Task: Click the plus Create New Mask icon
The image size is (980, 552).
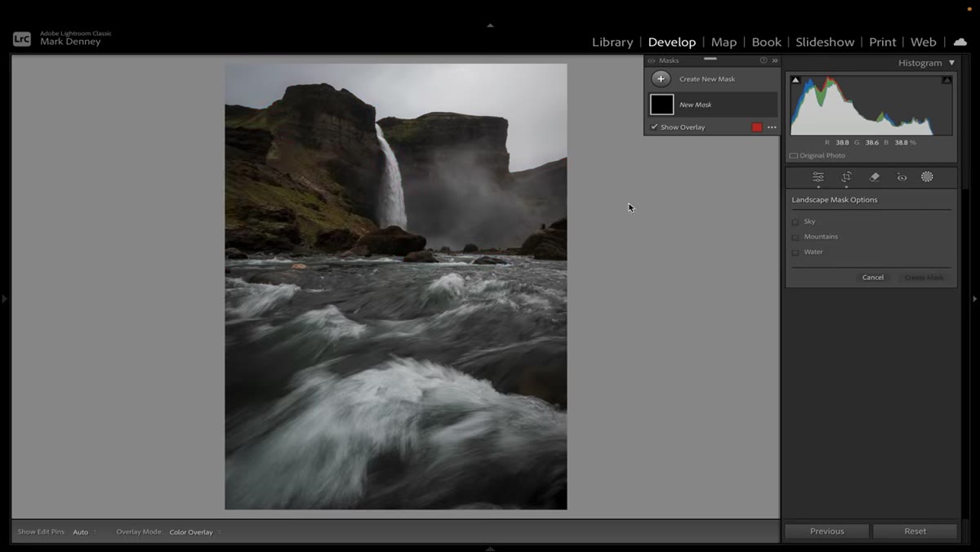Action: pos(661,79)
